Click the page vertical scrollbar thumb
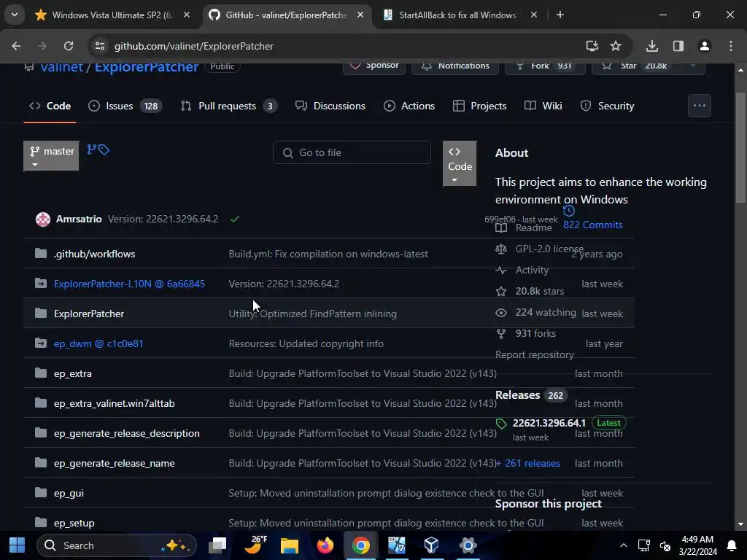The height and width of the screenshot is (560, 747). pos(740,147)
